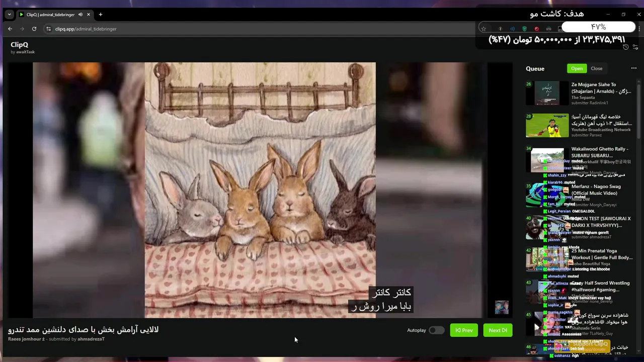Viewport: 644px width, 362px height.
Task: View site information next to the URL
Action: (49, 29)
